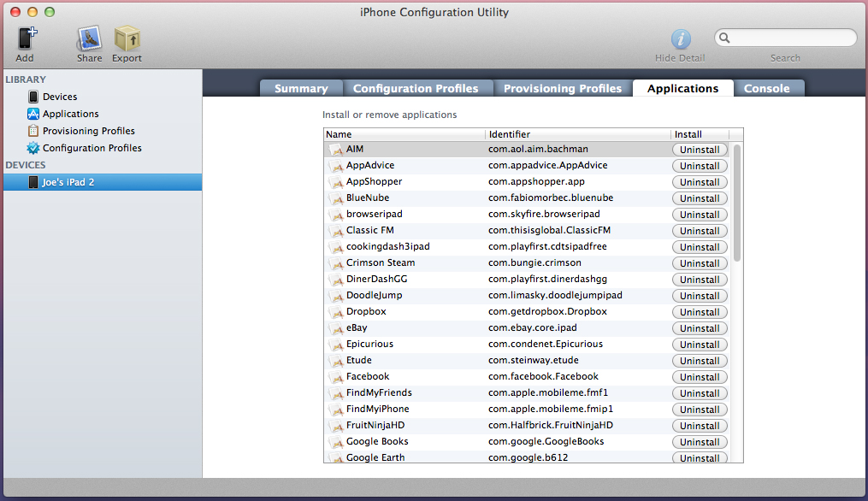Viewport: 868px width, 501px height.
Task: Click the FindMyFriends app icon
Action: coord(335,393)
